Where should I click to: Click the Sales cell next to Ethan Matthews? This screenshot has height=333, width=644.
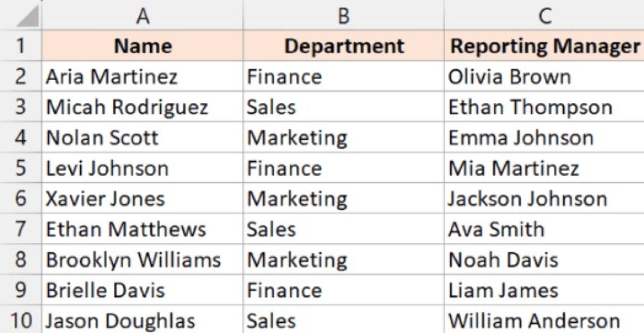pos(343,229)
